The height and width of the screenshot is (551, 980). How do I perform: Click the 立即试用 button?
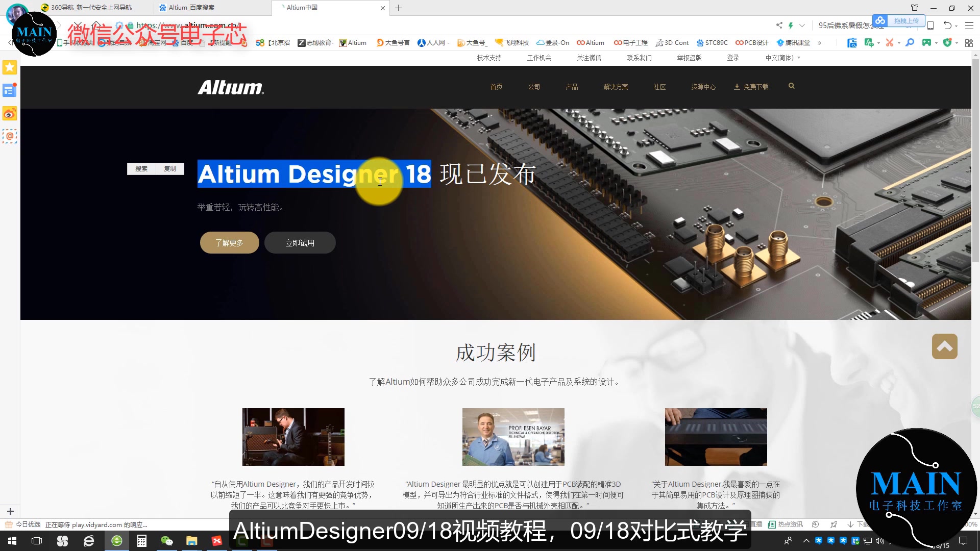[x=300, y=243]
